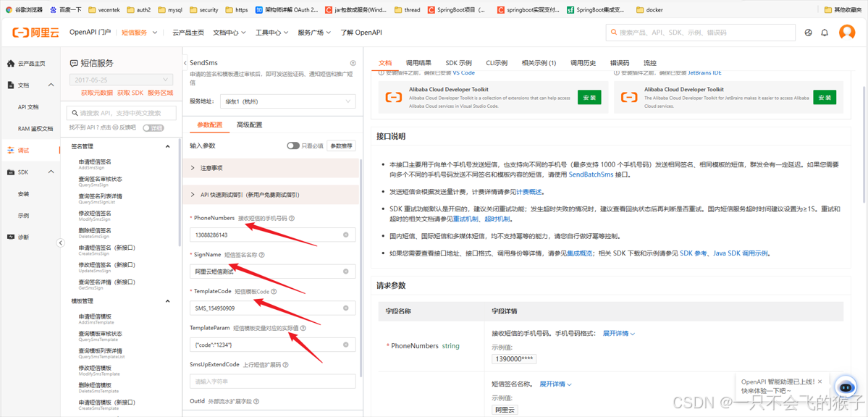Click in the SmsUpExtendCode input field
The height and width of the screenshot is (417, 868).
(272, 381)
